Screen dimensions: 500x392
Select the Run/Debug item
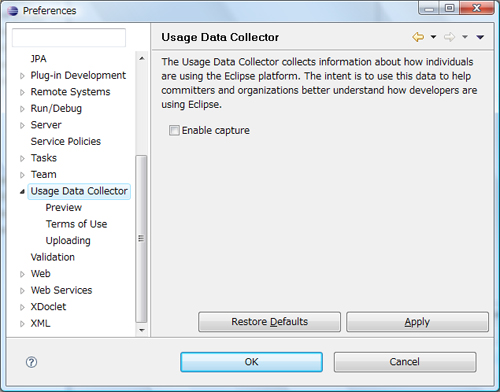coord(56,108)
